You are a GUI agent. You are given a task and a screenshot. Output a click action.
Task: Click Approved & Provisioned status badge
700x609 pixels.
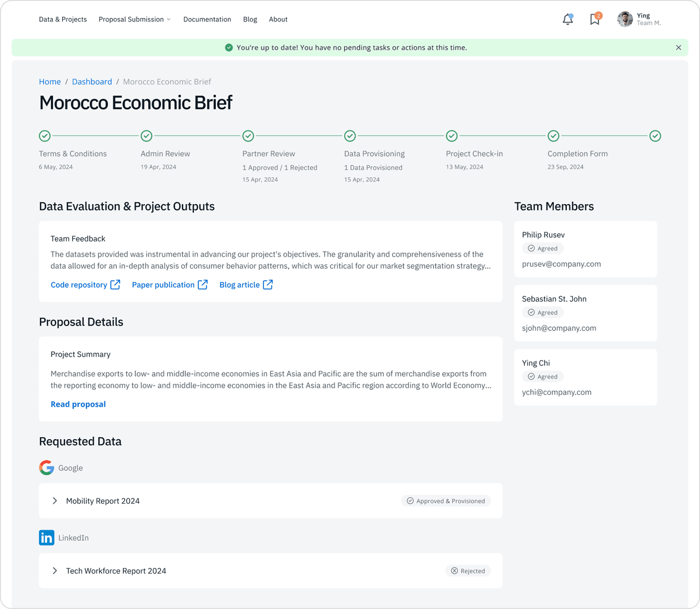[446, 501]
